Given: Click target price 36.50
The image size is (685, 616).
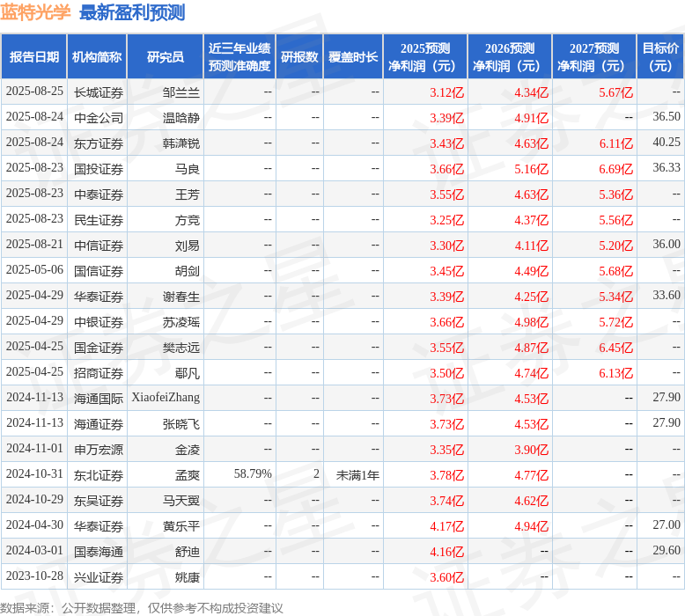Looking at the screenshot, I should click(667, 116).
